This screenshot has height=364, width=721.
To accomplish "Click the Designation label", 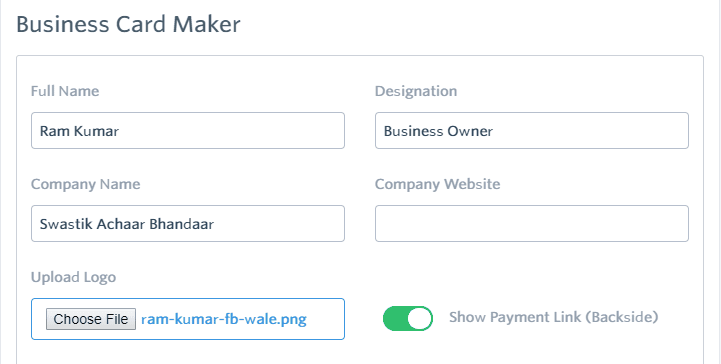I will (416, 91).
